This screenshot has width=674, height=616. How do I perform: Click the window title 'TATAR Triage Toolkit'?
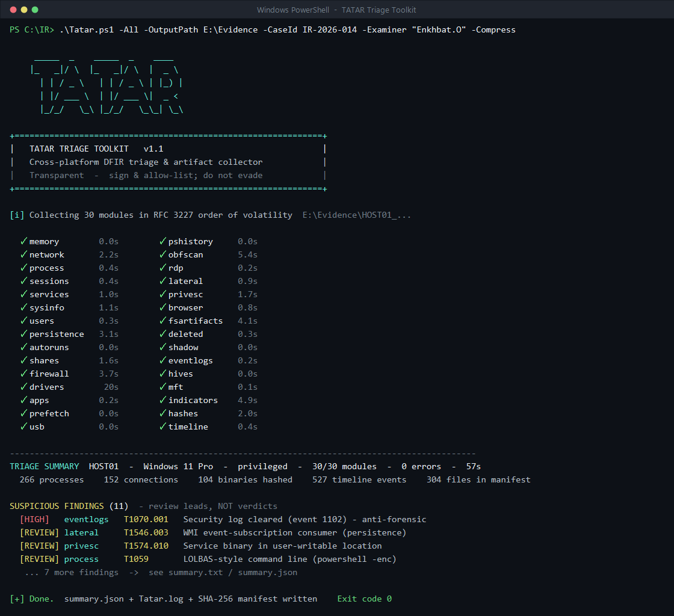point(379,10)
